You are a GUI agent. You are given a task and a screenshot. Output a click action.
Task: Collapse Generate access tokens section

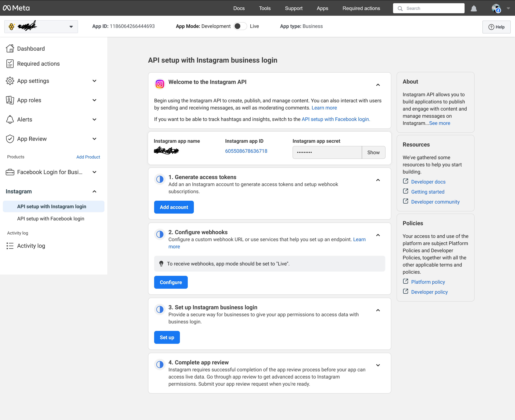[x=378, y=180]
